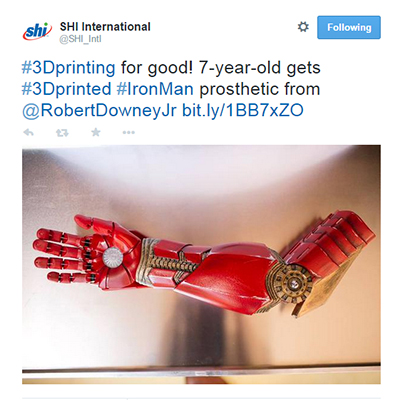This screenshot has height=400, width=400.
Task: Open the #3Dprinting hashtag
Action: pyautogui.click(x=68, y=68)
